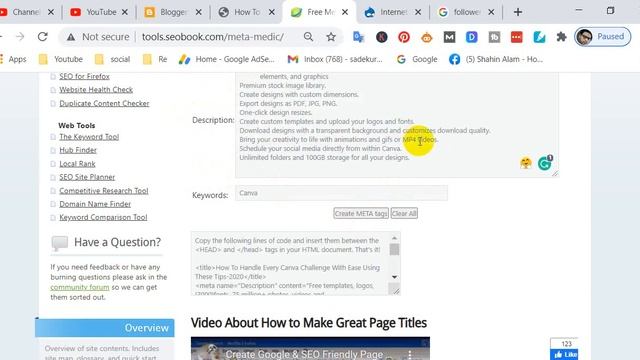Switch to the How To tab
This screenshot has width=640, height=360.
246,12
